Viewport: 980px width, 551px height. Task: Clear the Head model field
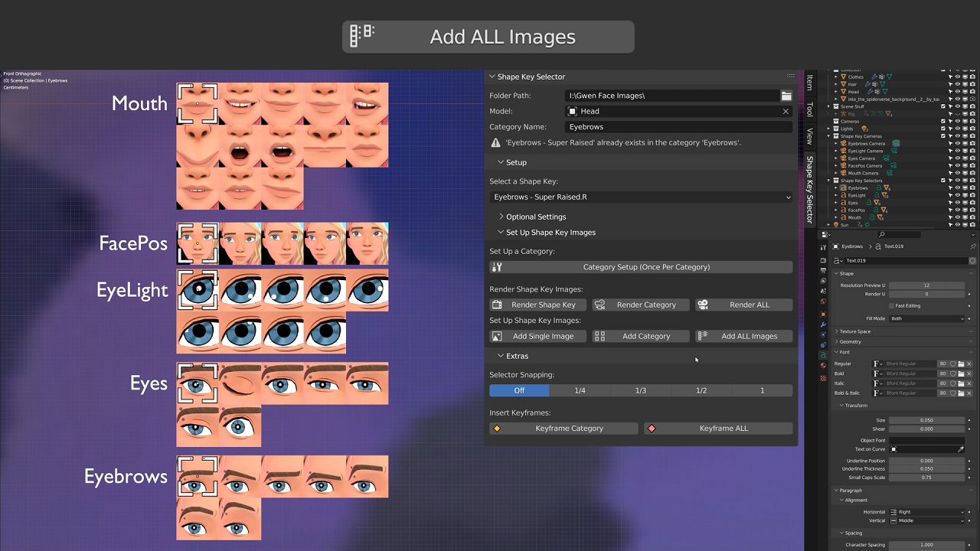tap(786, 111)
